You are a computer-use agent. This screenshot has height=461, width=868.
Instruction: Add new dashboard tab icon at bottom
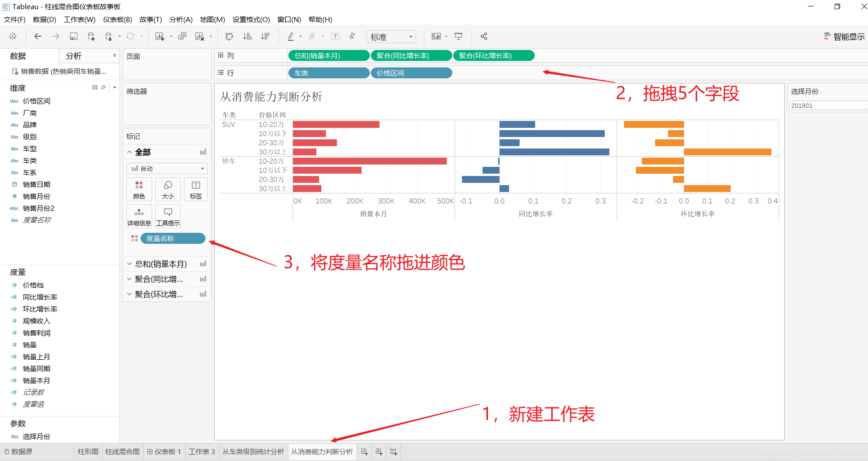379,452
